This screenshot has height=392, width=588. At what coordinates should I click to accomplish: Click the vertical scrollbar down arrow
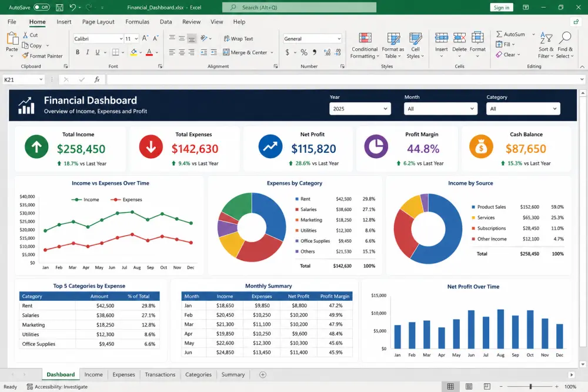click(582, 364)
